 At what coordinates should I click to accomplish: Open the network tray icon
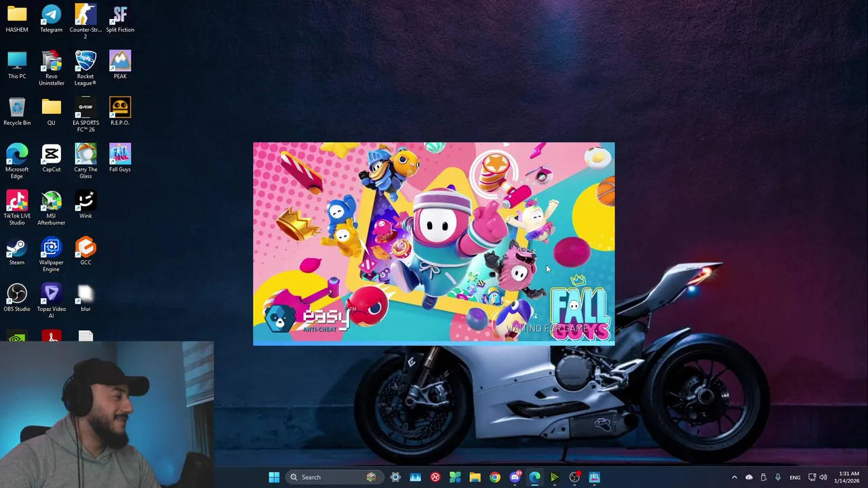click(812, 477)
